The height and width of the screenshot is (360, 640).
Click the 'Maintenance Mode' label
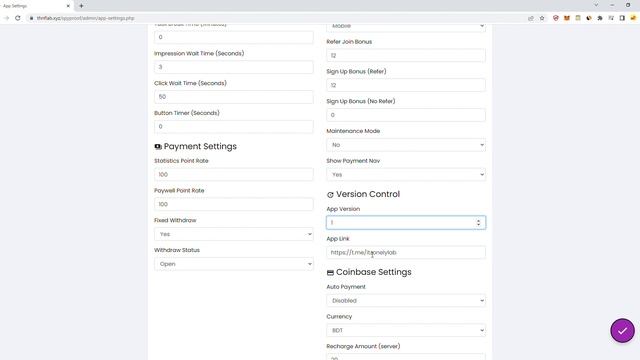coord(353,131)
